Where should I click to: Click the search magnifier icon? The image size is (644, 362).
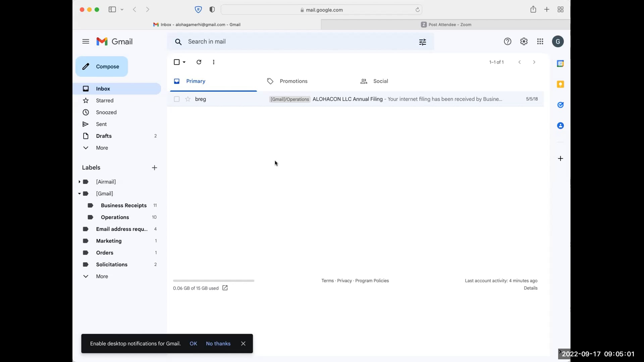coord(178,42)
